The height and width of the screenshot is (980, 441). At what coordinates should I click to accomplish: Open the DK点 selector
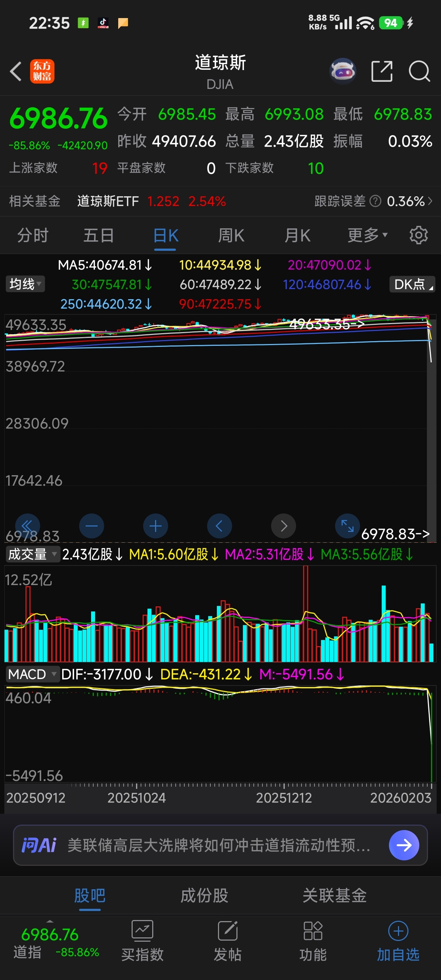[x=412, y=284]
